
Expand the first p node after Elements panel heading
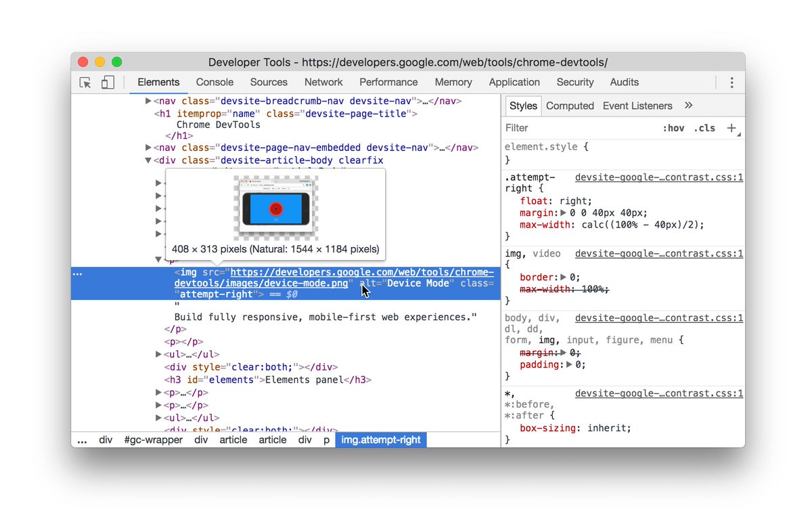click(159, 393)
